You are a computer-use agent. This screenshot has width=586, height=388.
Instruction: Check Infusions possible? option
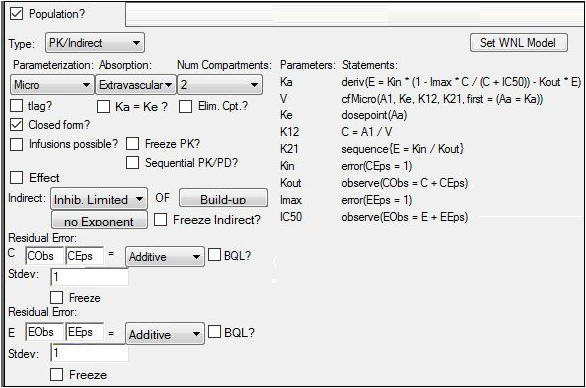(16, 144)
